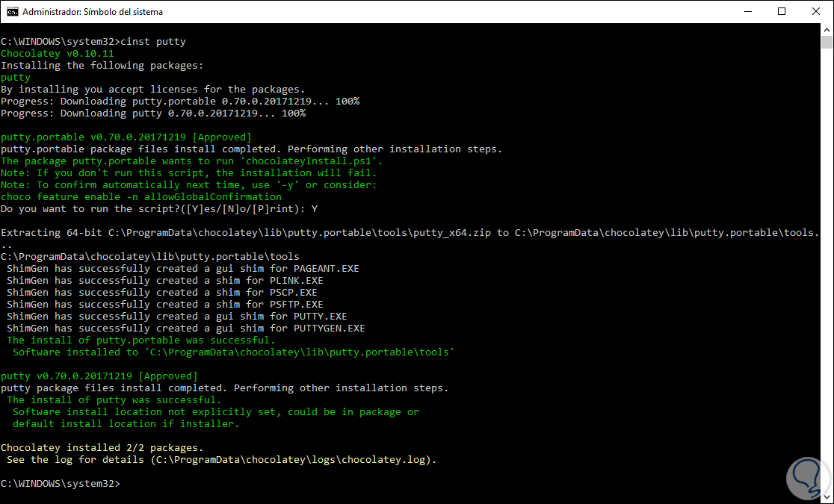Click the 'cinst putty' command line
834x504 pixels.
point(93,42)
